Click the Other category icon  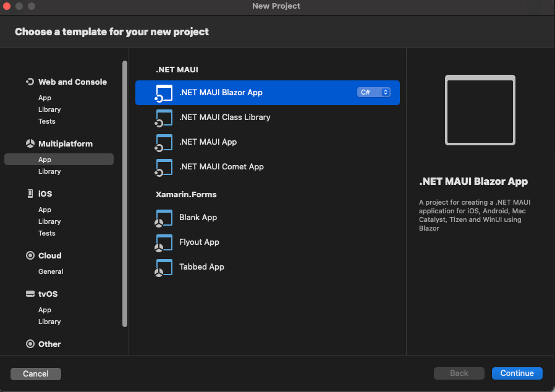pyautogui.click(x=30, y=344)
